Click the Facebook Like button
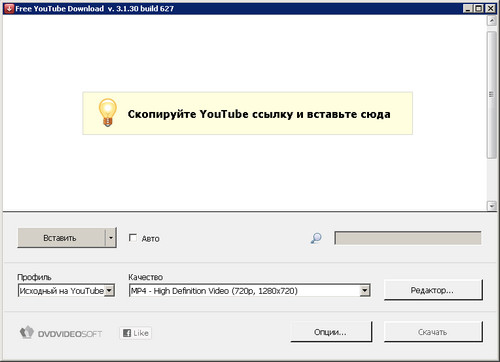Screen dimensions: 500x362 (x=136, y=333)
